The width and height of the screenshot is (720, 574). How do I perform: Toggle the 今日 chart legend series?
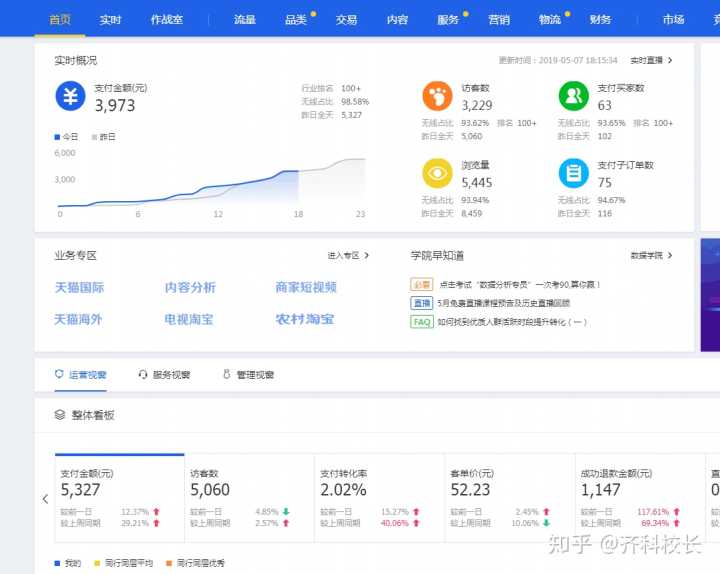click(x=66, y=136)
